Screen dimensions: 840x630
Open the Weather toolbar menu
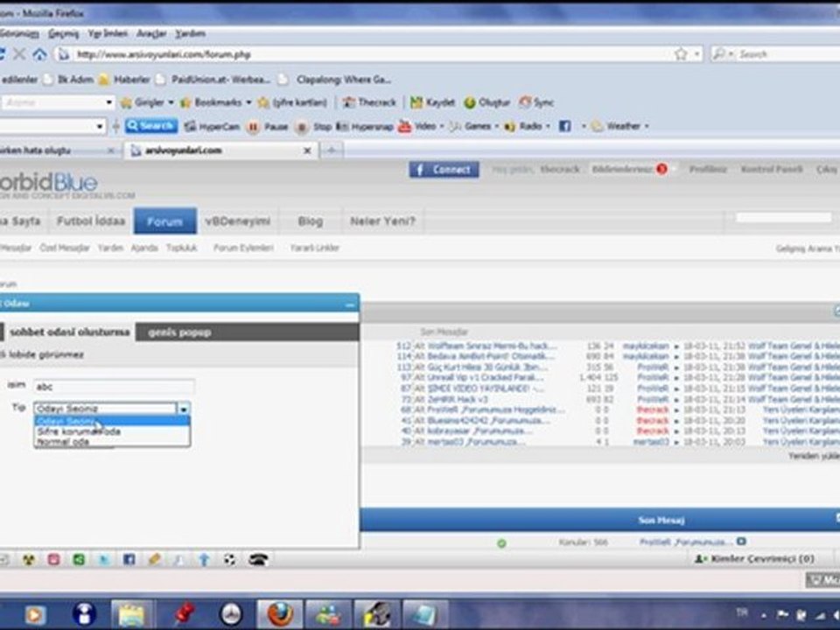pyautogui.click(x=619, y=126)
